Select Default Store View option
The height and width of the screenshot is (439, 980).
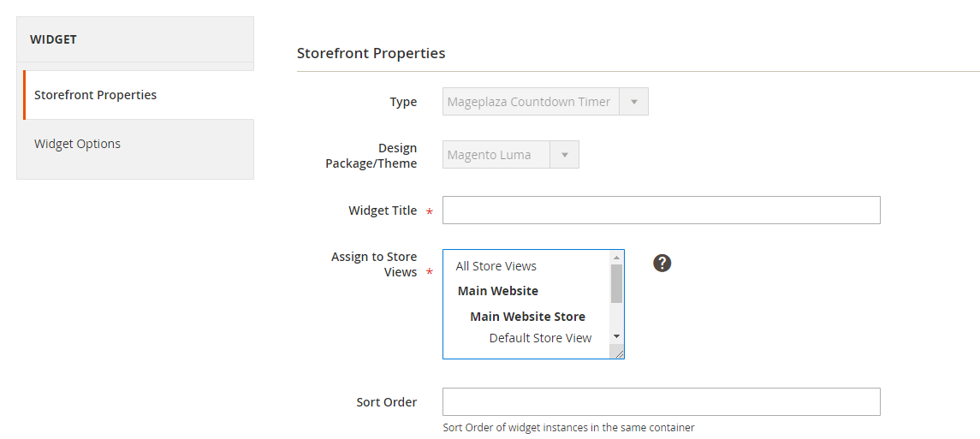(x=540, y=338)
